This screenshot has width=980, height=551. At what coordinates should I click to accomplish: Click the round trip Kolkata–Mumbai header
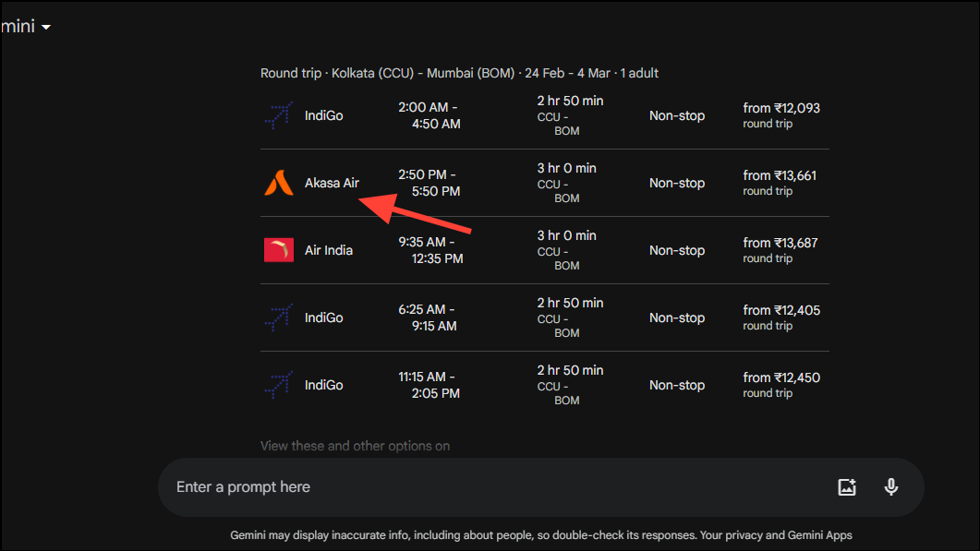tap(459, 73)
